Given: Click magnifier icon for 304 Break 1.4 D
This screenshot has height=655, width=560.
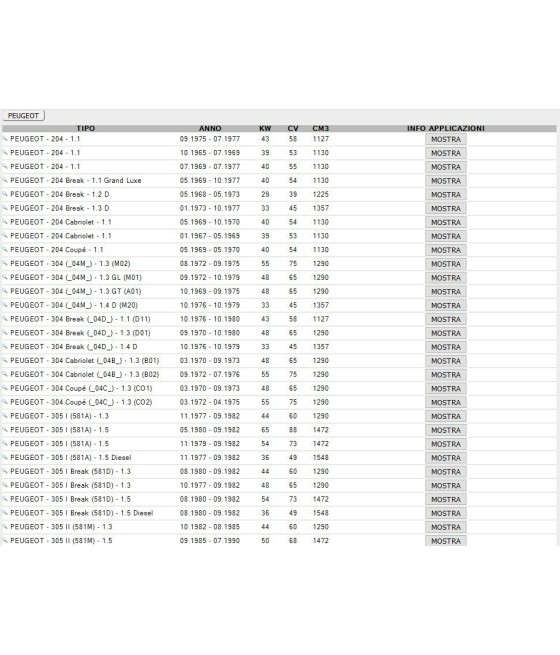Looking at the screenshot, I should (x=5, y=347).
